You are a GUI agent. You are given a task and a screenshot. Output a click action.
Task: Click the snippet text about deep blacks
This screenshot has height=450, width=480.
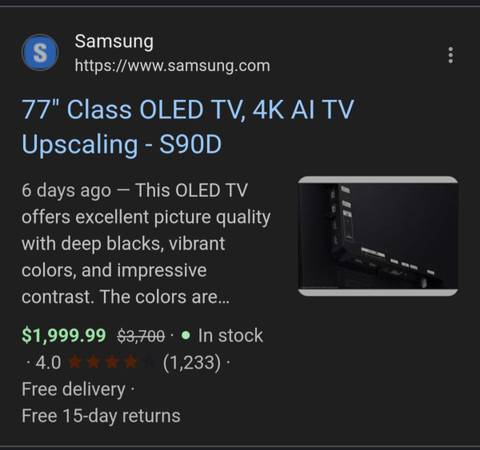123,244
